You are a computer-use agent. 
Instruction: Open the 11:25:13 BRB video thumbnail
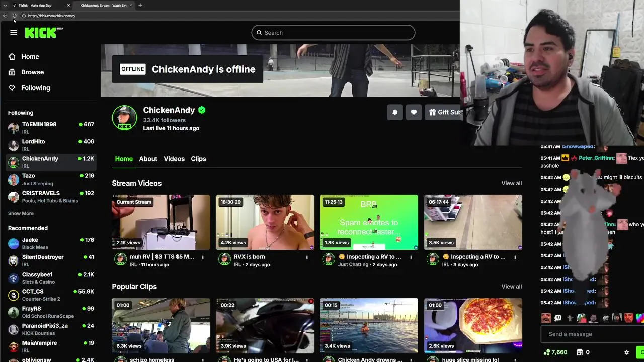[x=369, y=222]
